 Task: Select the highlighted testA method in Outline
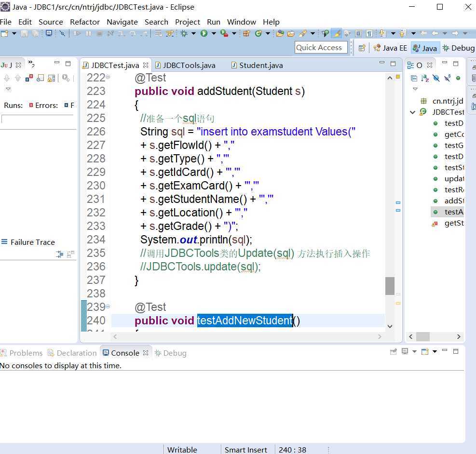pos(448,212)
